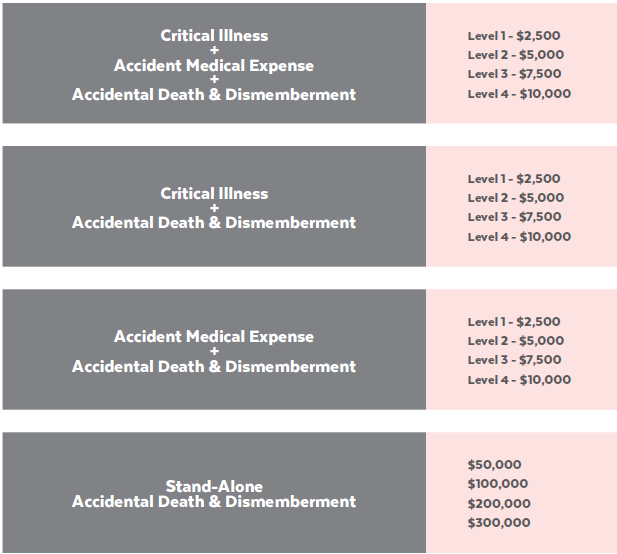
Task: Select Level 2 - $5,000 in third plan
Action: tap(515, 340)
